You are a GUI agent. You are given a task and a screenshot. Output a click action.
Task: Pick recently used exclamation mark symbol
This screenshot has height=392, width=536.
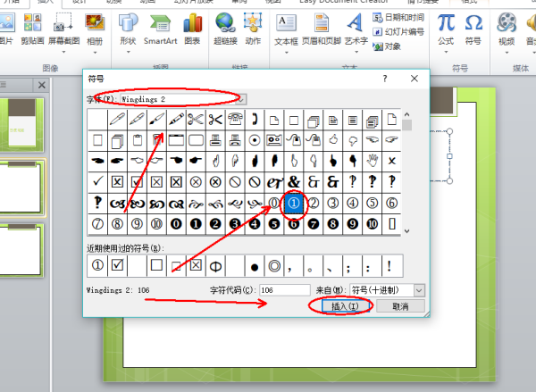pos(389,265)
